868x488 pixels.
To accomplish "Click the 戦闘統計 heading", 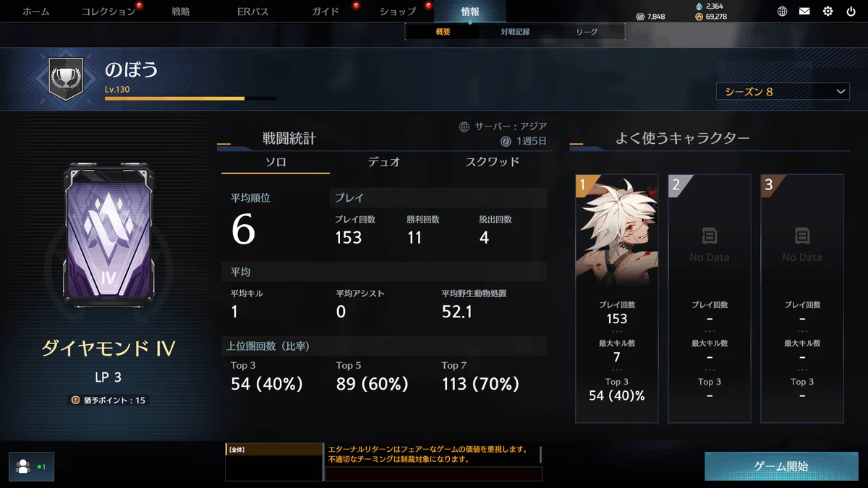I will pos(289,139).
